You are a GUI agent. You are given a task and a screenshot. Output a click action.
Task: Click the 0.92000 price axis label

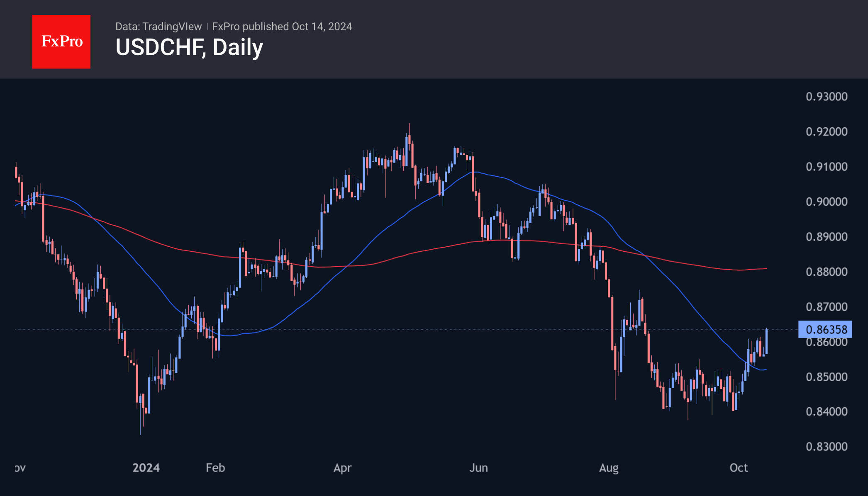tap(826, 132)
